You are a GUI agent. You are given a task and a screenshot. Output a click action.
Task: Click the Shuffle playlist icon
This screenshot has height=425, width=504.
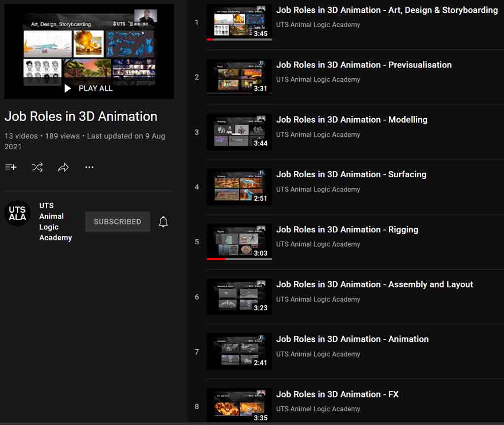(x=37, y=167)
